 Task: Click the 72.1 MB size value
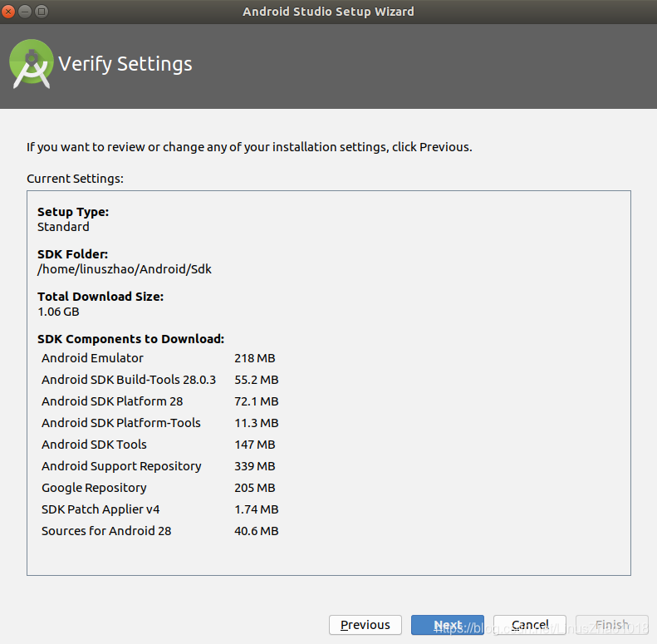257,401
